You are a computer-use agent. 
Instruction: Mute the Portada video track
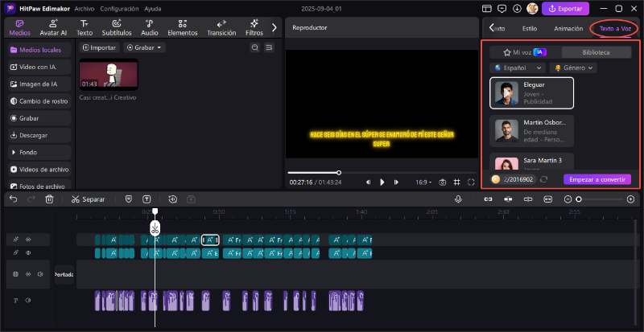click(39, 274)
